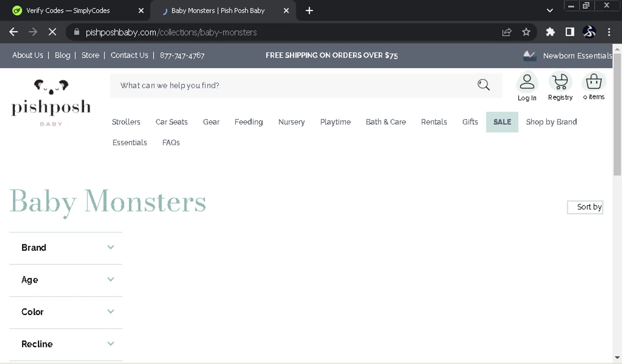Open the Shop by Brand menu

click(x=552, y=122)
